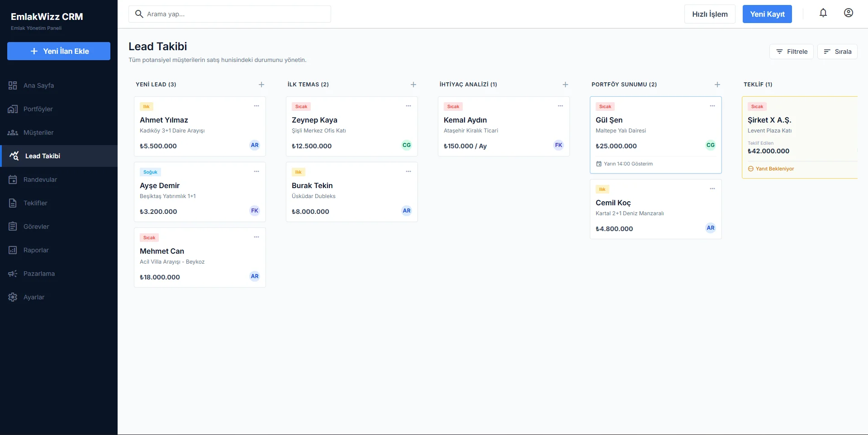Focus the Arama yap search field
868x435 pixels.
(x=230, y=14)
